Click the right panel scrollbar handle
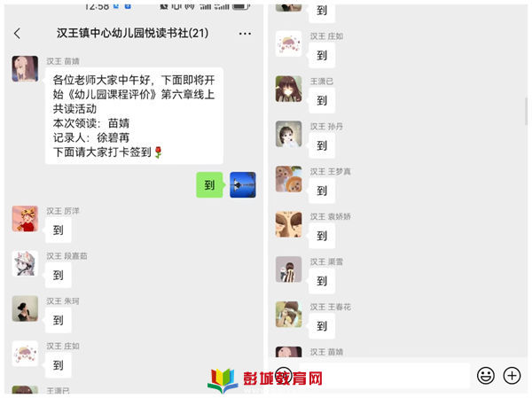 pos(526,112)
